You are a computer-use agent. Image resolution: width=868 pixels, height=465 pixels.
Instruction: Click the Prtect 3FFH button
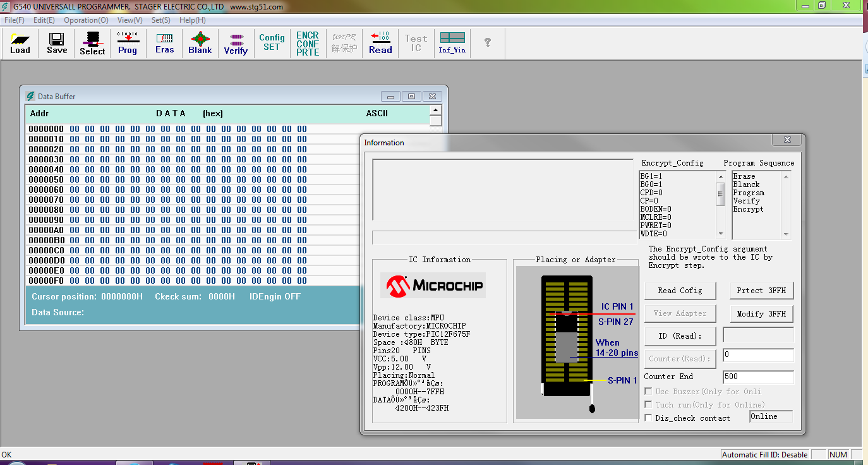(x=761, y=291)
